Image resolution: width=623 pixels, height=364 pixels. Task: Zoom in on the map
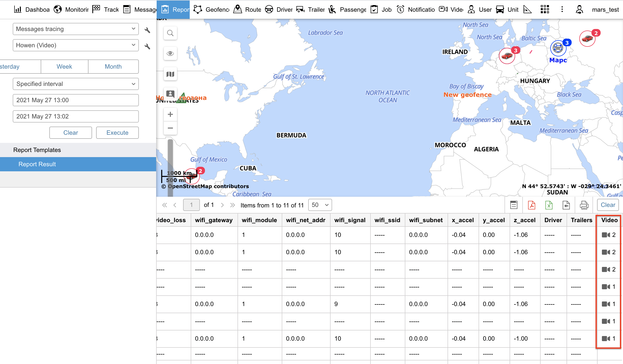170,114
